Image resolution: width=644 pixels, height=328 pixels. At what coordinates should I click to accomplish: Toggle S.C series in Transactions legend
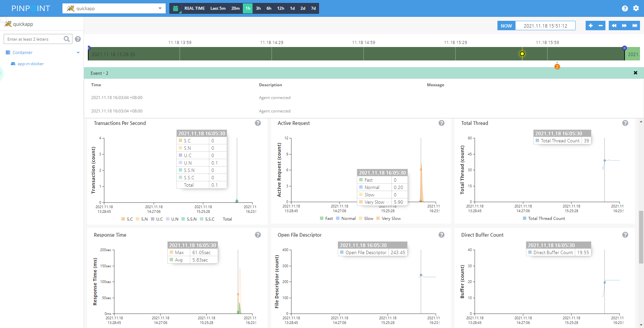127,219
